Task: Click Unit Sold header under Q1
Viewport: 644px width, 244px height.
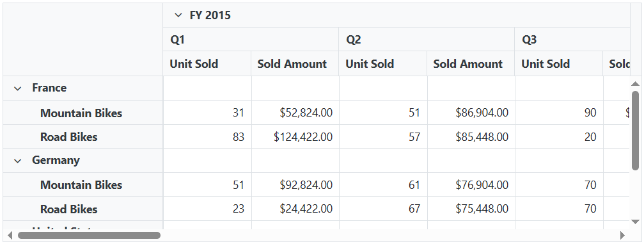Action: tap(207, 64)
